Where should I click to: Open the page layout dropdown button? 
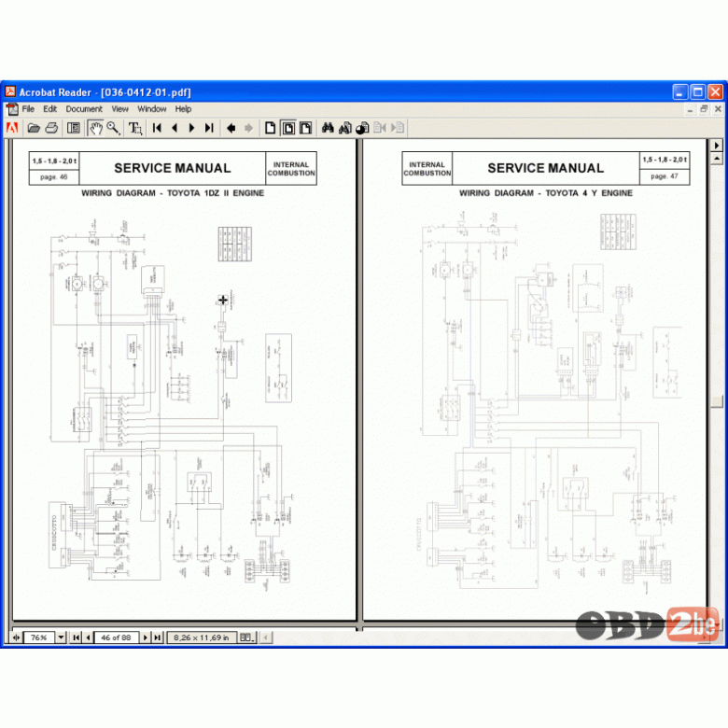pos(247,637)
